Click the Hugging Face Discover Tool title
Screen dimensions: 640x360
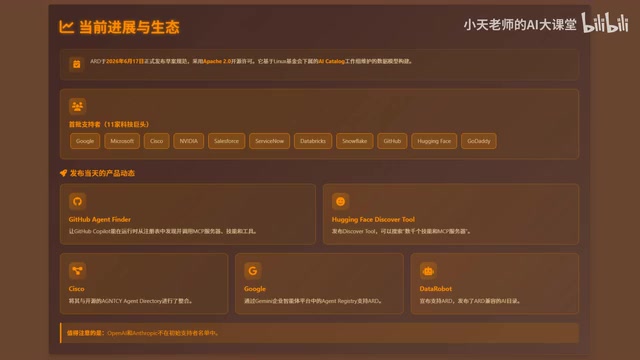pos(373,219)
